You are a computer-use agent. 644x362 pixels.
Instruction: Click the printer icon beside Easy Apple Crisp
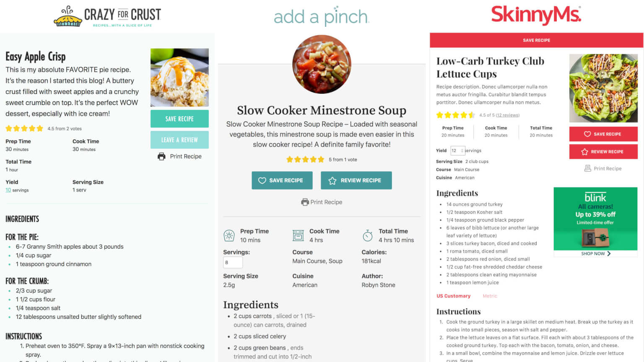pyautogui.click(x=161, y=156)
